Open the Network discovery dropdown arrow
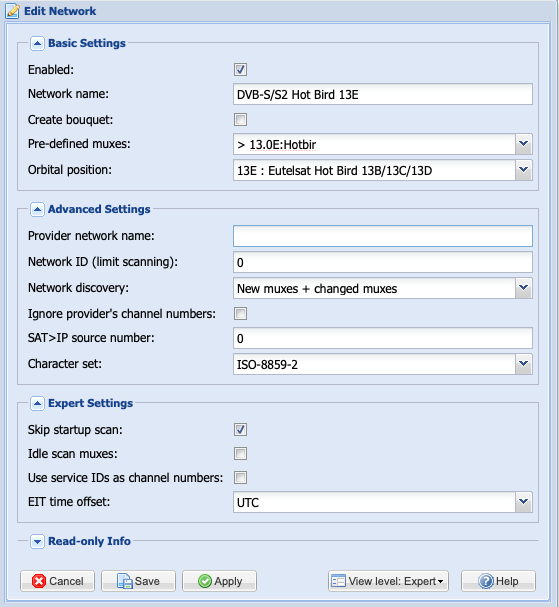Viewport: 559px width, 607px height. (524, 288)
